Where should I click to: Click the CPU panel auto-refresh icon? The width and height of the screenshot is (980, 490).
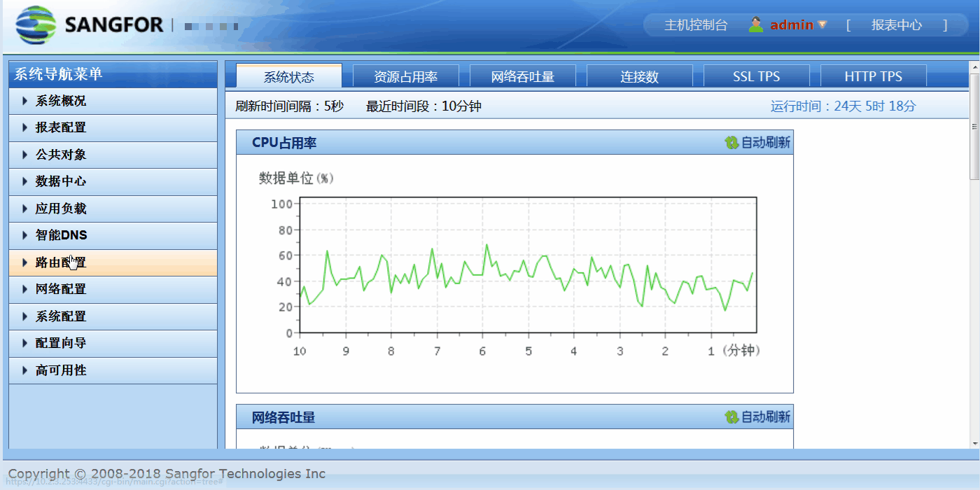(731, 143)
